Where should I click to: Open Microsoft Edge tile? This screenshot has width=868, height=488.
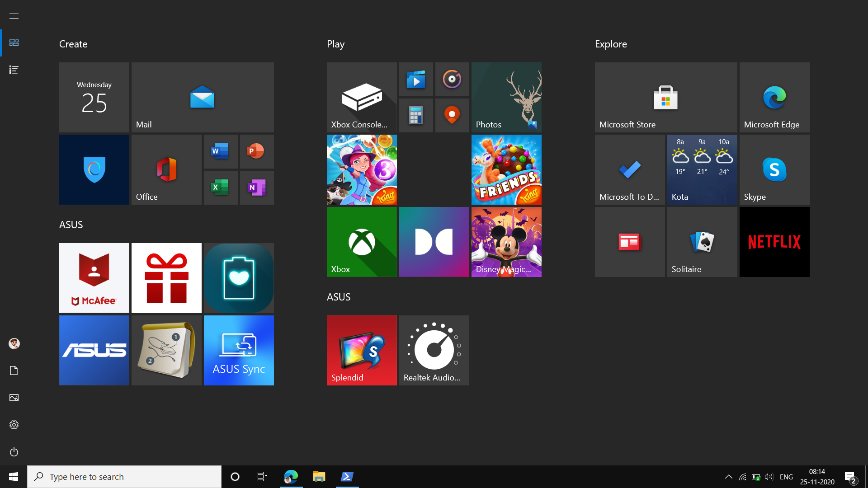(x=774, y=97)
